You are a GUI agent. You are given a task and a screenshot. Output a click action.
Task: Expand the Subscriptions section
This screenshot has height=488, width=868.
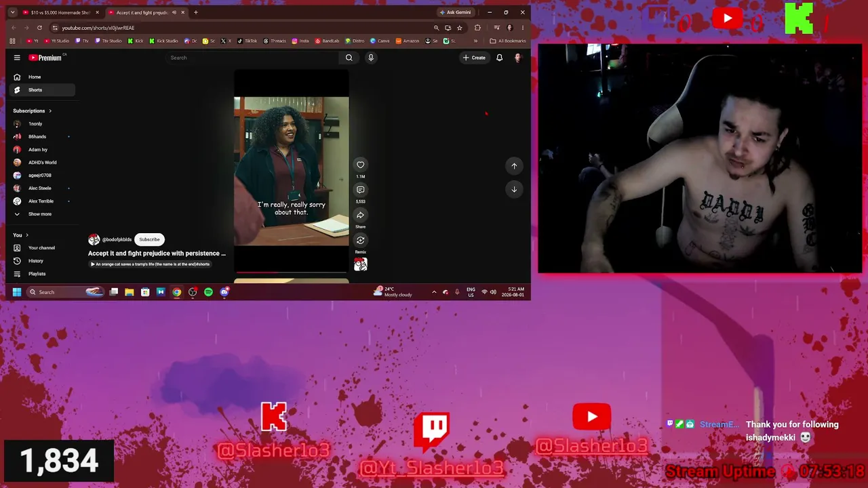click(32, 110)
